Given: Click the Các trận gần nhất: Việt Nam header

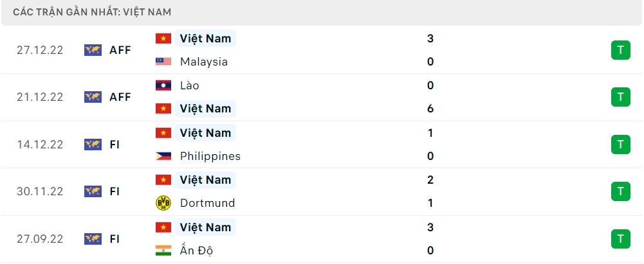Looking at the screenshot, I should (92, 12).
